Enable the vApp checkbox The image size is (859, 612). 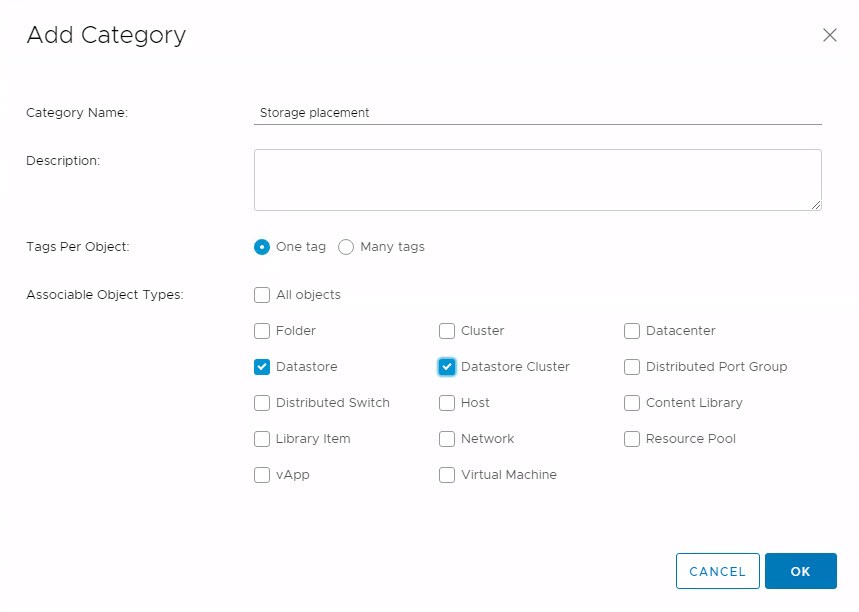[x=262, y=475]
